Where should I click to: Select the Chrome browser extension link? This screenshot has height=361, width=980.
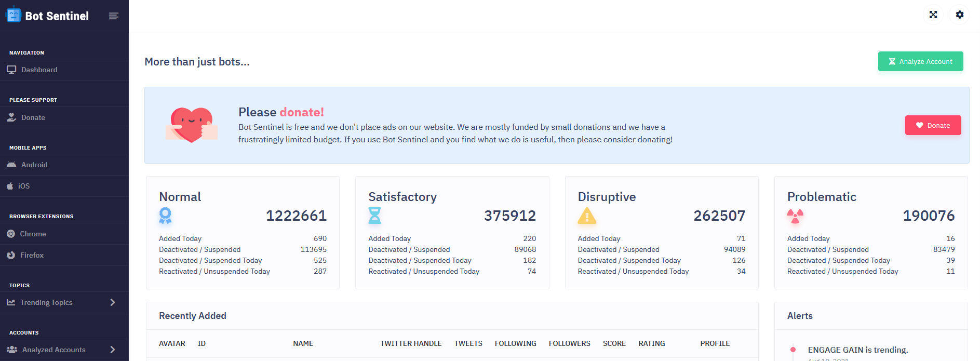point(33,234)
